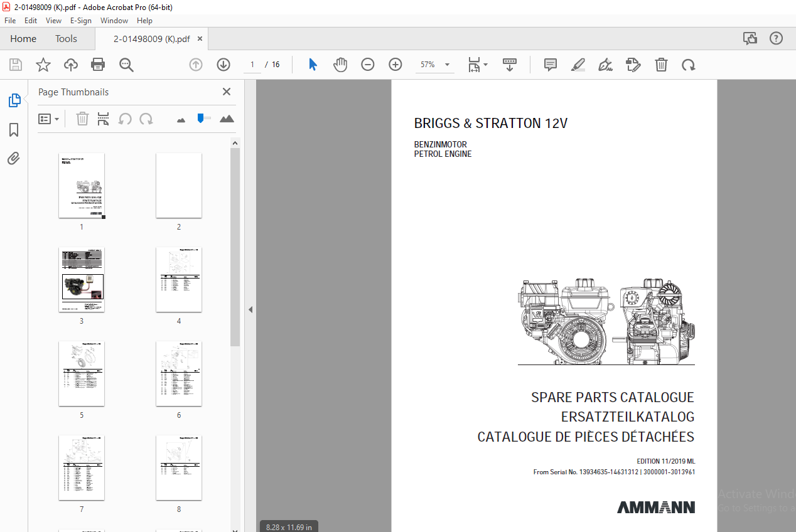Click the 8.28 x 11.69 in page size label
This screenshot has width=796, height=532.
(289, 526)
